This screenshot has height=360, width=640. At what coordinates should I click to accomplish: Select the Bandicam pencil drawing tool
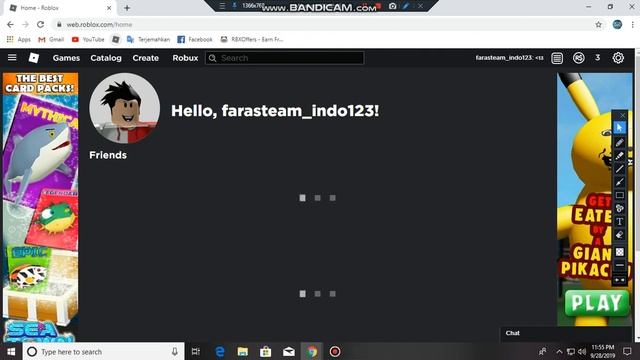[619, 142]
